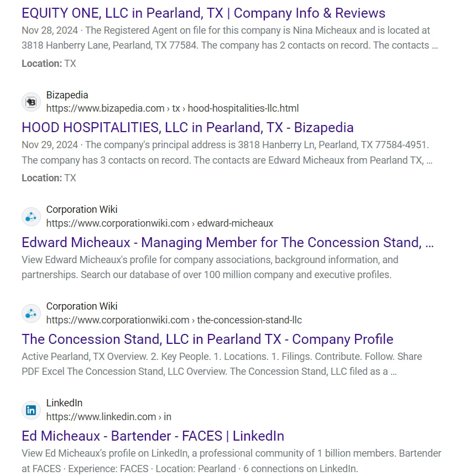This screenshot has height=476, width=449.
Task: Open EQUITY ONE, LLC in Pearland result
Action: coord(203,13)
